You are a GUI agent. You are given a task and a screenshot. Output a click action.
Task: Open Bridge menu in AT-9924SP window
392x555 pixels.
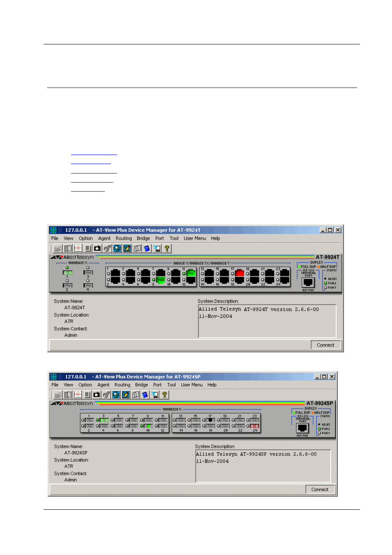tap(141, 385)
